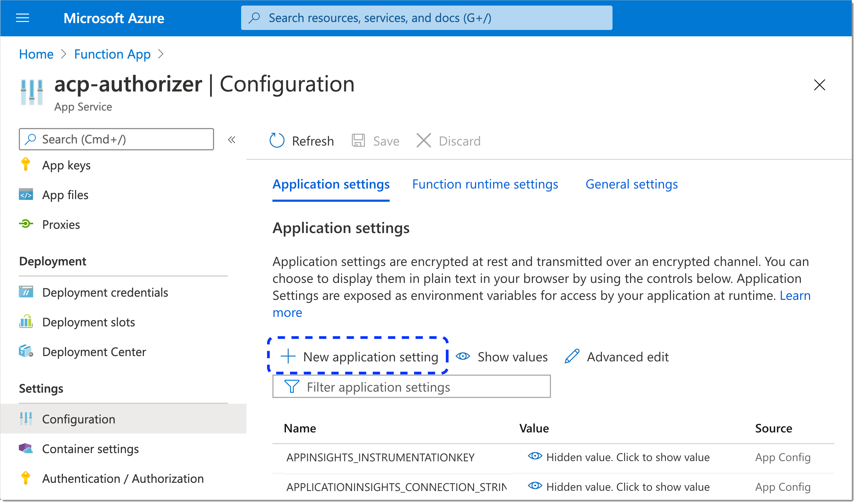Go to Home breadcrumb
The height and width of the screenshot is (504, 856).
36,54
